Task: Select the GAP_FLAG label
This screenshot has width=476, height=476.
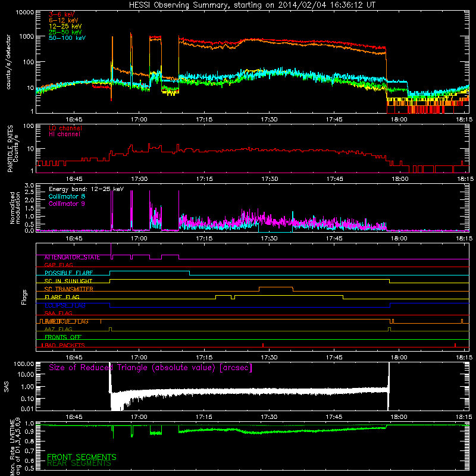Action: (x=58, y=265)
